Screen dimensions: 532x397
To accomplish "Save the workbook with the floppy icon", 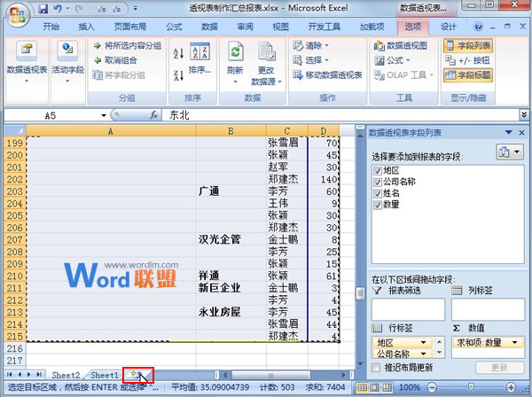I will pyautogui.click(x=43, y=9).
